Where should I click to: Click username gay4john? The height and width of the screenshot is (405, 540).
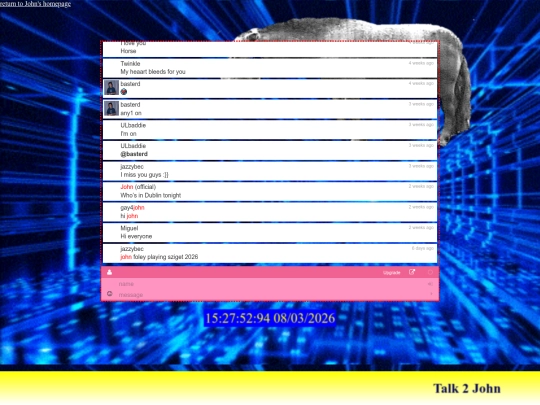[x=132, y=207]
